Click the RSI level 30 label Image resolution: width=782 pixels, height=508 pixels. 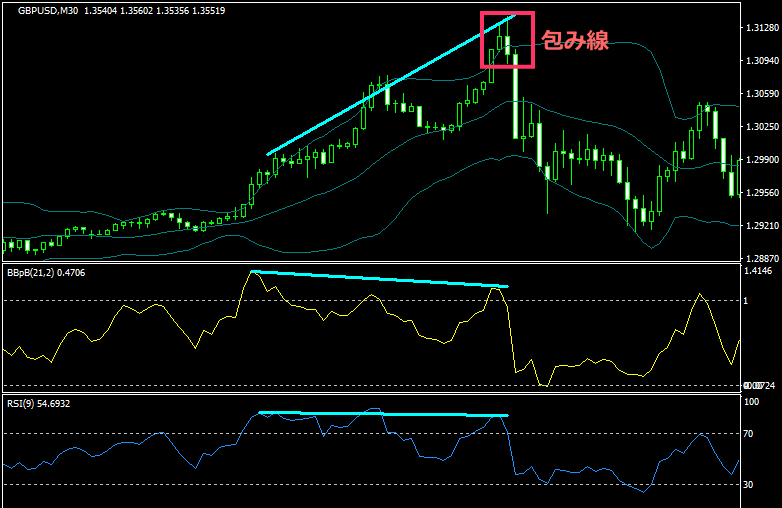coord(748,485)
